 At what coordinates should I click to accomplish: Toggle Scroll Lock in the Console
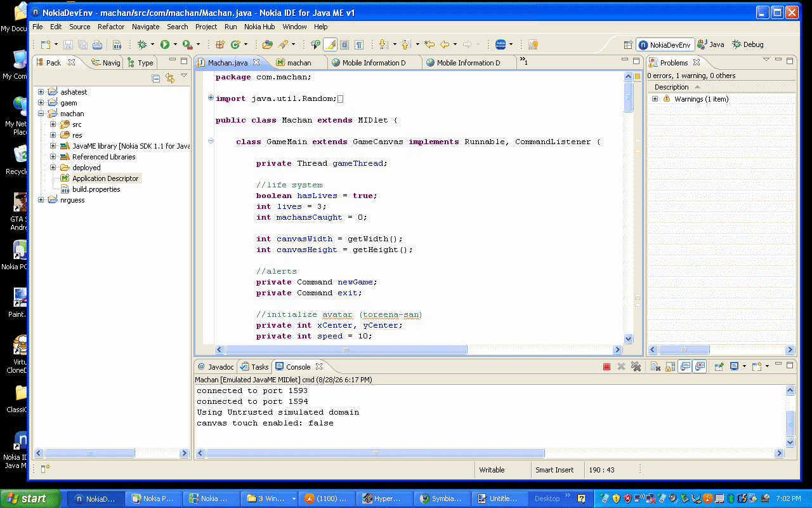pyautogui.click(x=670, y=366)
